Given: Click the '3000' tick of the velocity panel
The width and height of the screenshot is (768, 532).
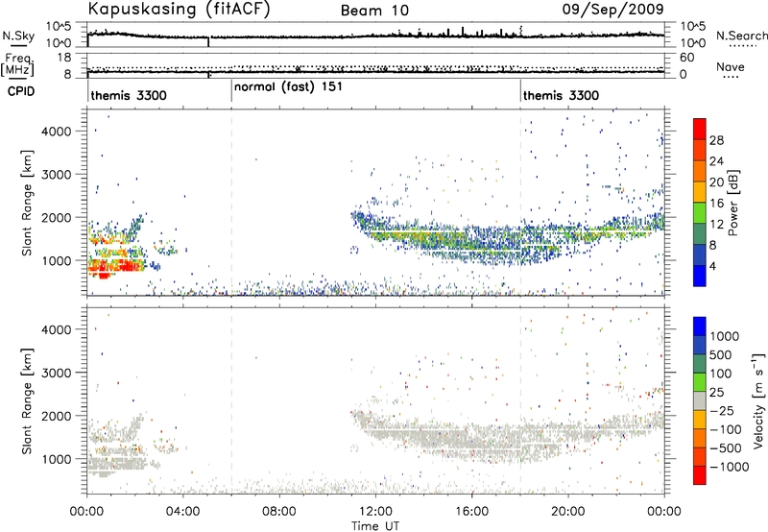Looking at the screenshot, I should [56, 373].
